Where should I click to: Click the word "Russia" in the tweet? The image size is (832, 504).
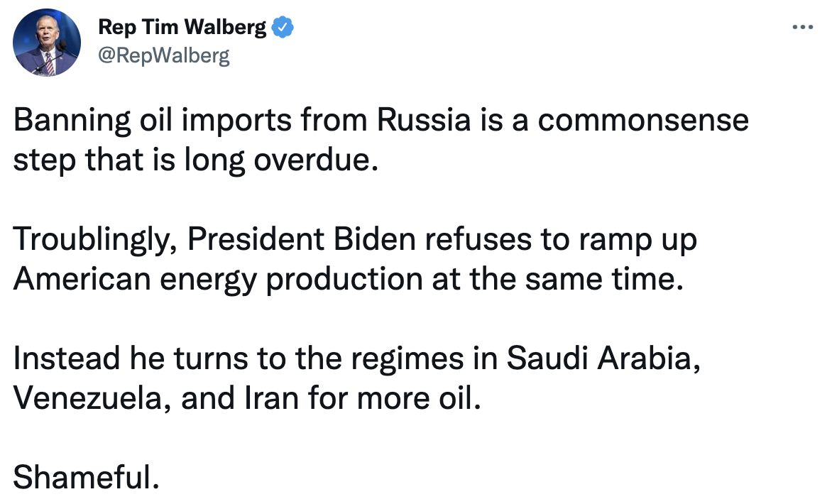point(424,121)
